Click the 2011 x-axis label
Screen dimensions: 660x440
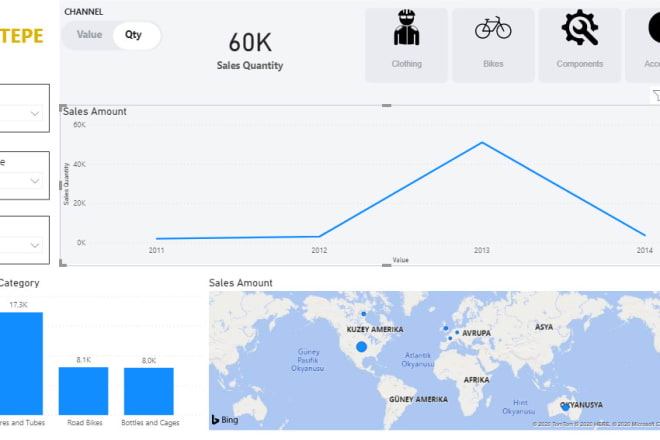click(x=156, y=250)
